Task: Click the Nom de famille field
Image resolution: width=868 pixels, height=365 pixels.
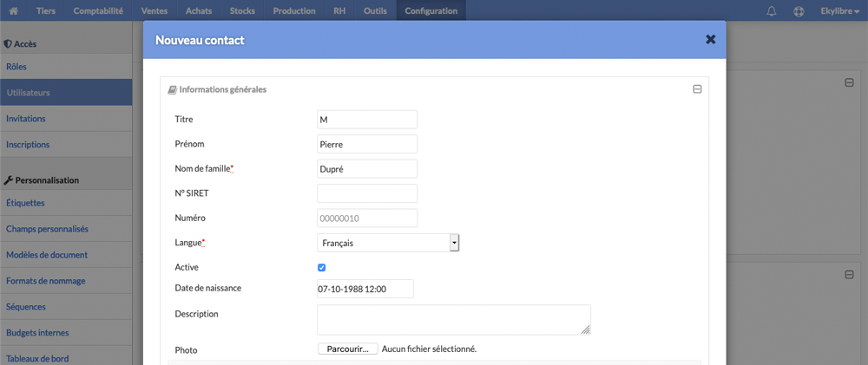Action: [x=367, y=169]
